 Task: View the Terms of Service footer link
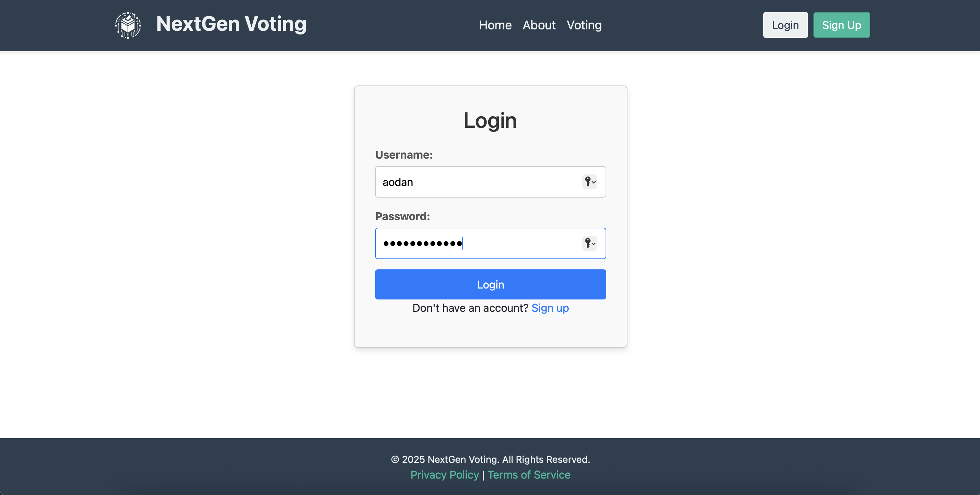coord(529,474)
